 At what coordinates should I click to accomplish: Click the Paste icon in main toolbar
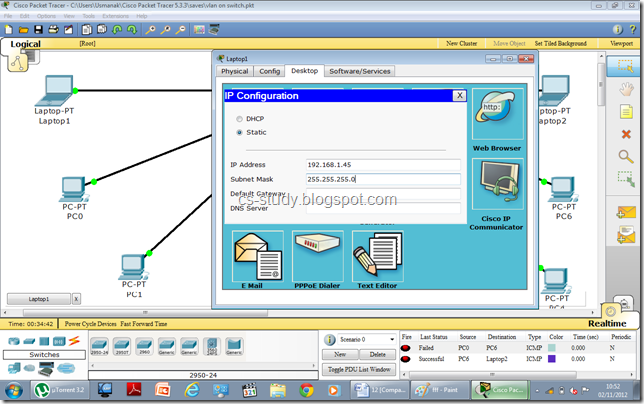click(102, 30)
